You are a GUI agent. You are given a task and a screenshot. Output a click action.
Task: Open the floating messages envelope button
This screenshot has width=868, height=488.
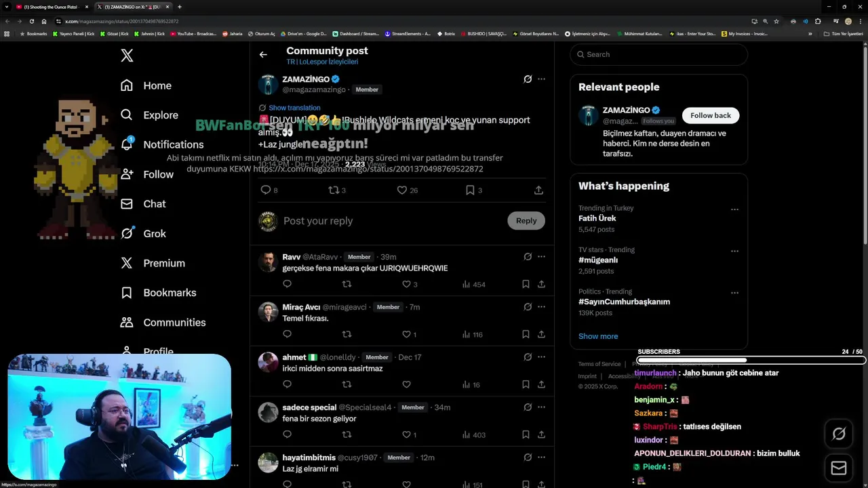point(839,468)
